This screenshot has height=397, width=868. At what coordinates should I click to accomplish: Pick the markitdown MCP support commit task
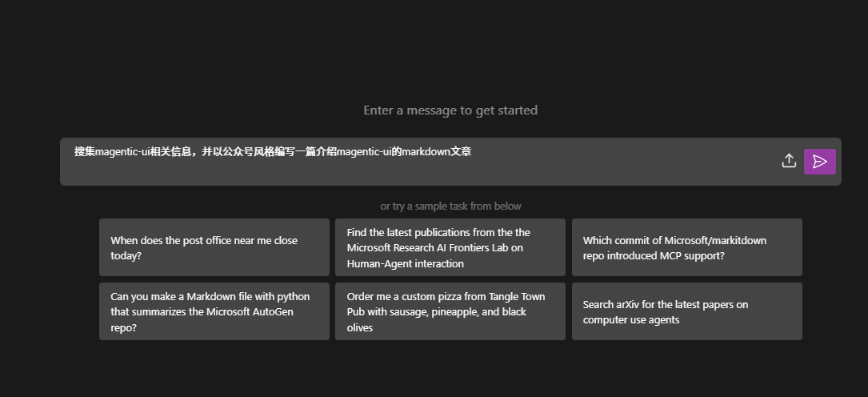(687, 247)
